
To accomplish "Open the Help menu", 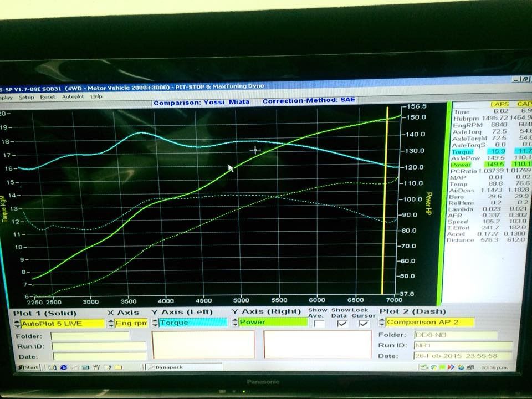I will point(96,96).
